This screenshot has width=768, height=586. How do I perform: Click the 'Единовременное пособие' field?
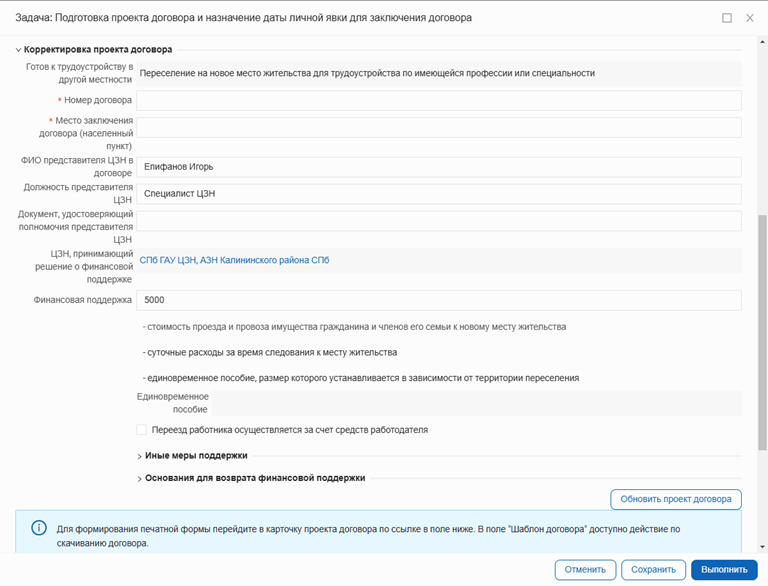[475, 403]
